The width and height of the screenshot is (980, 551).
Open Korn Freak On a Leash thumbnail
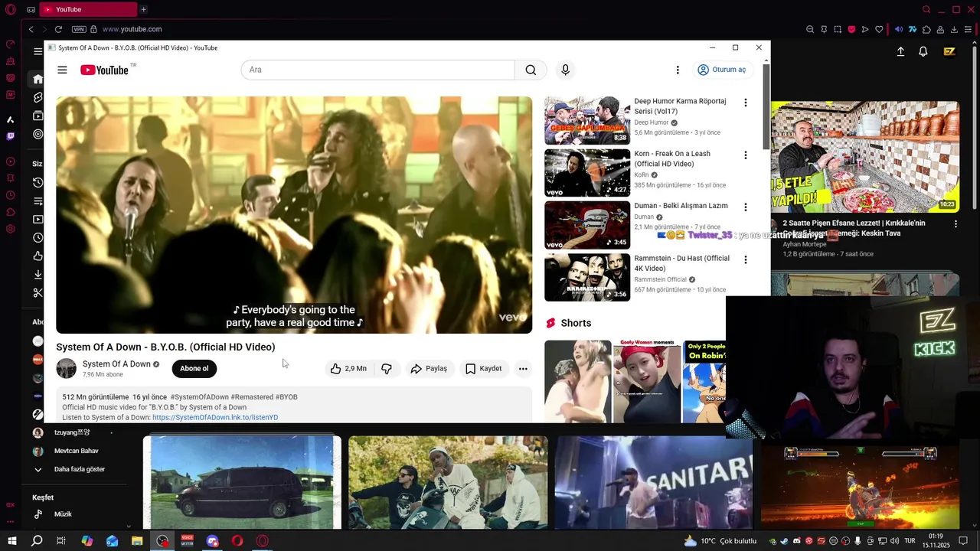click(x=587, y=172)
